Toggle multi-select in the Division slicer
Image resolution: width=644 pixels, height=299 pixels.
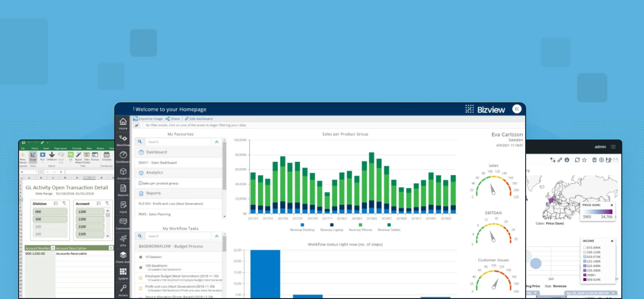(56, 203)
